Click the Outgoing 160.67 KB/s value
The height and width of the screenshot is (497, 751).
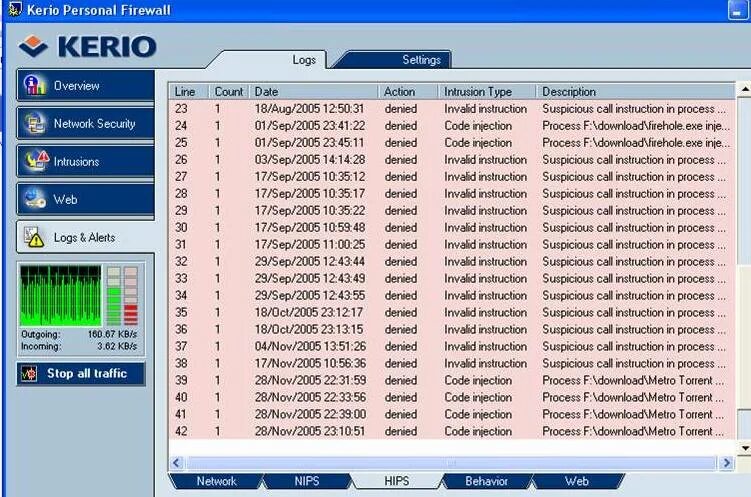pyautogui.click(x=112, y=334)
